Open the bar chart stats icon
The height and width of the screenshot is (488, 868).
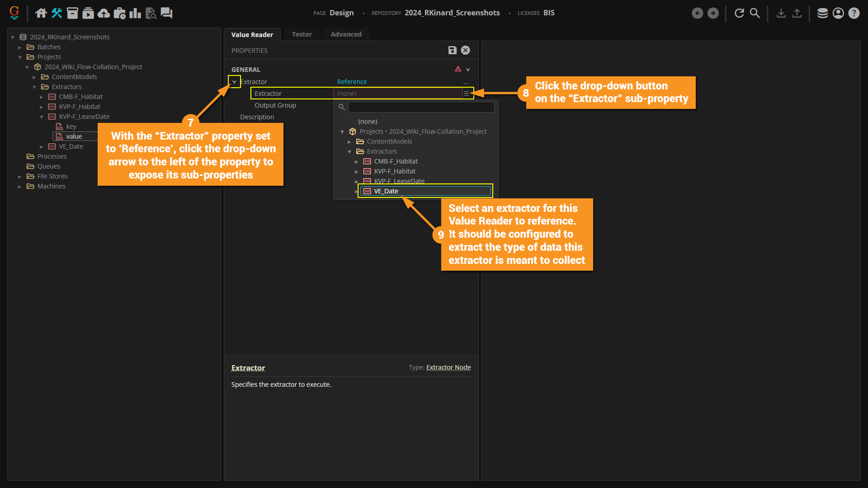click(135, 13)
